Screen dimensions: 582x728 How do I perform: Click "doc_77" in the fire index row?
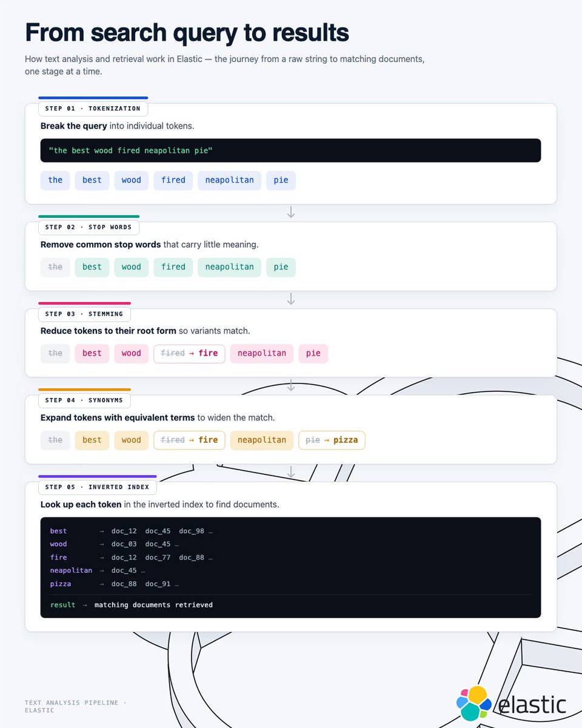coord(158,558)
